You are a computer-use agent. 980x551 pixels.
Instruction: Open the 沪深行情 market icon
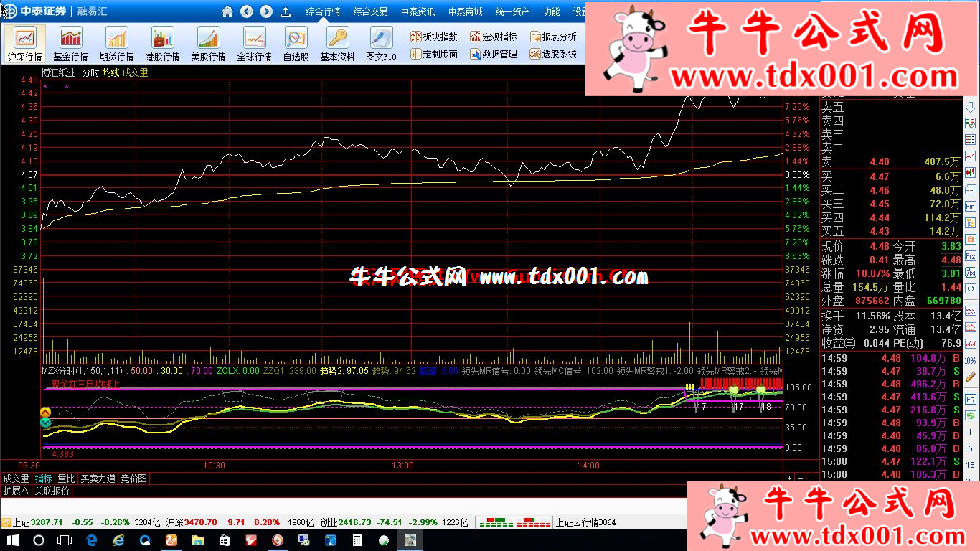point(25,44)
